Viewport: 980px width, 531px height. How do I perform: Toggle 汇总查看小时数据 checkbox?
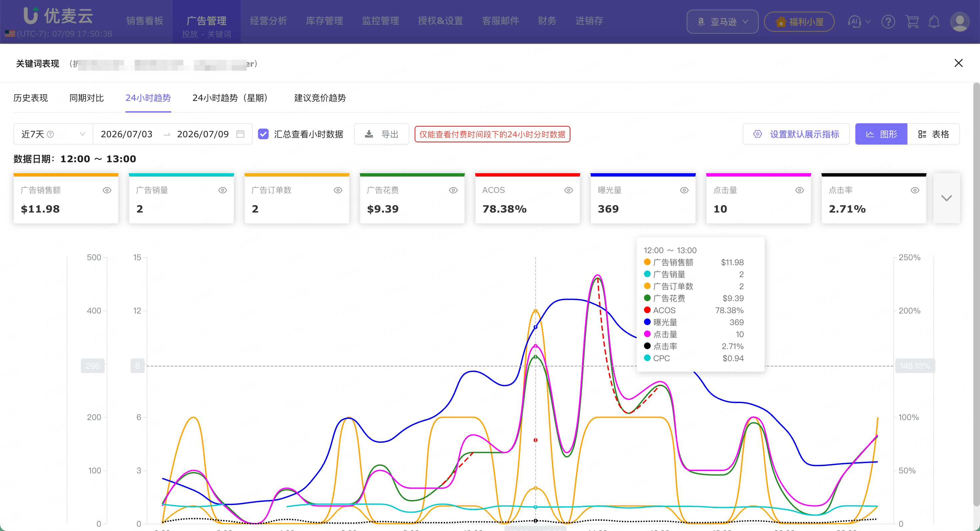click(x=263, y=134)
